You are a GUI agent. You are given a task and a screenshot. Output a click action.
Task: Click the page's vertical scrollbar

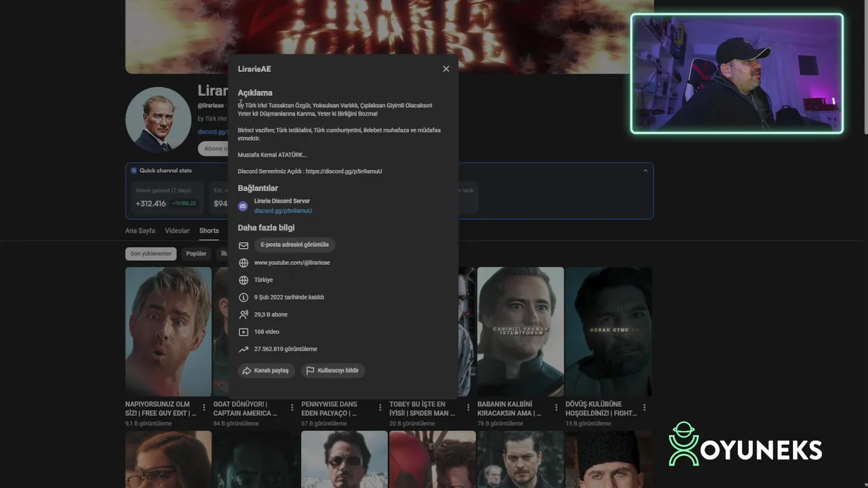tap(865, 68)
